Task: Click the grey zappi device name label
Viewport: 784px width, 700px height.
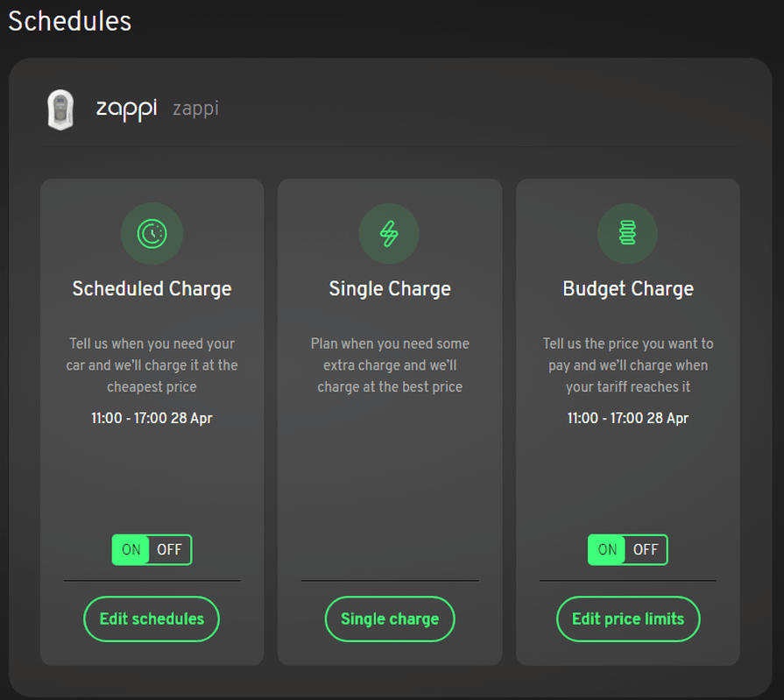Action: [x=195, y=109]
